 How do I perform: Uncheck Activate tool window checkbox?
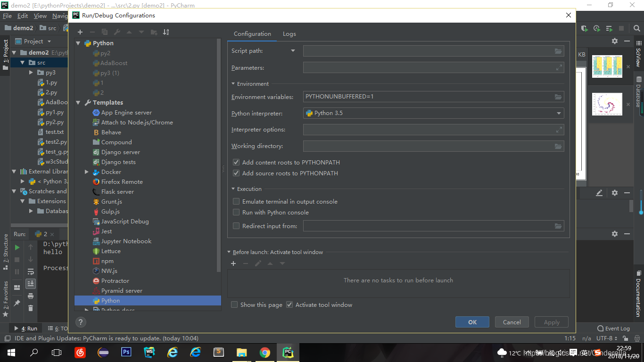coord(289,304)
